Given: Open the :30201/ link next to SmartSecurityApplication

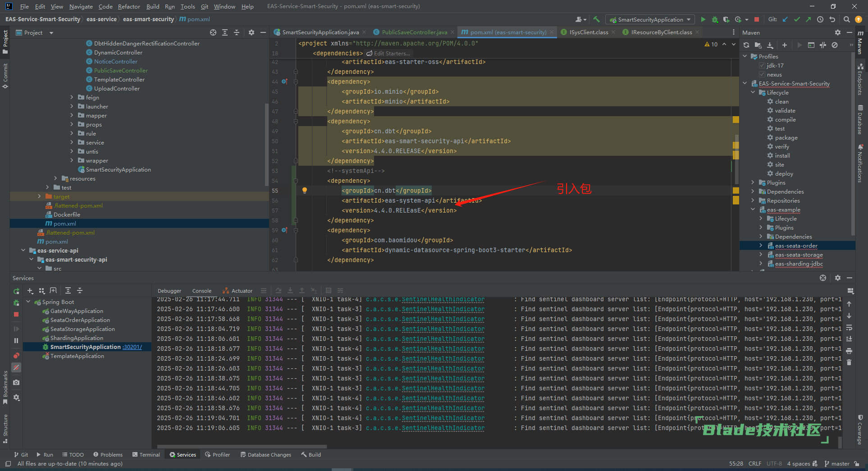Looking at the screenshot, I should [x=132, y=347].
